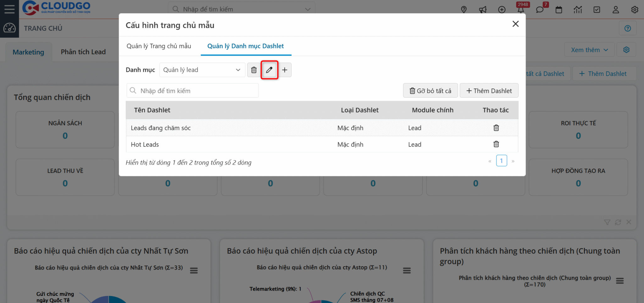The width and height of the screenshot is (644, 303).
Task: Open the user profile icon
Action: [616, 10]
